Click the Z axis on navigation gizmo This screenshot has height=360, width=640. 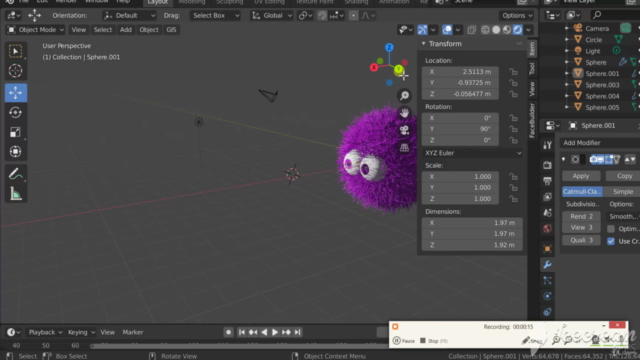(x=389, y=47)
